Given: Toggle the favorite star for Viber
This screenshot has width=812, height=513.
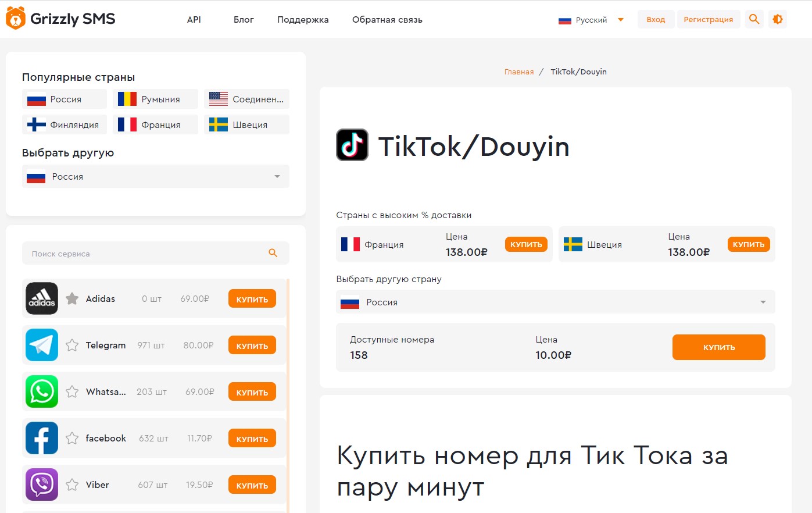Looking at the screenshot, I should pyautogui.click(x=72, y=484).
